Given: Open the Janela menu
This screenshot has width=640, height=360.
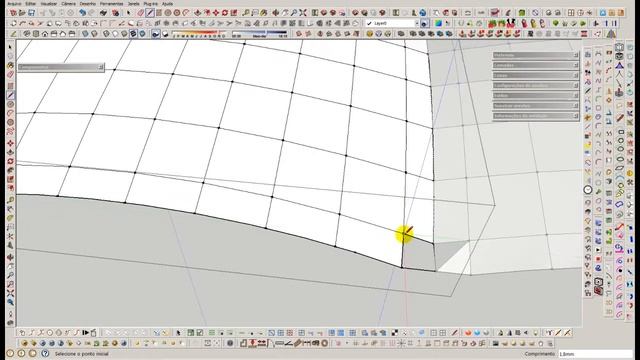Looking at the screenshot, I should click(x=133, y=3).
